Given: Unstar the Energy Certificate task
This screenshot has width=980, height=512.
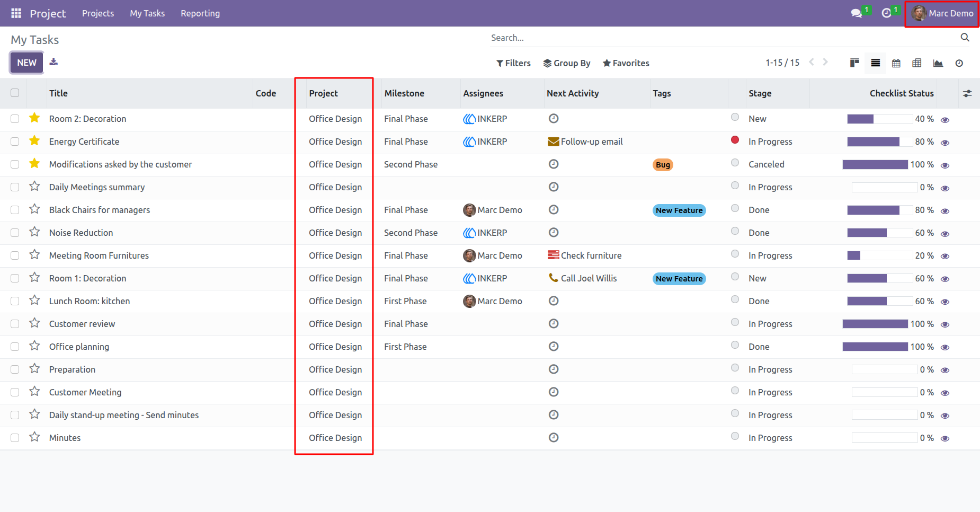Looking at the screenshot, I should point(34,140).
